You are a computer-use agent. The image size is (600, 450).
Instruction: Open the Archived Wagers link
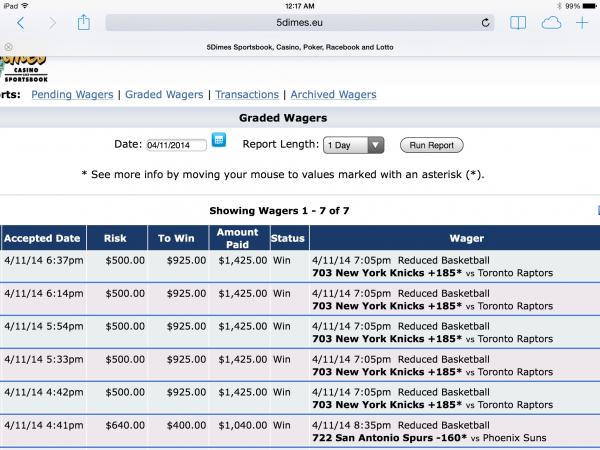pos(333,95)
